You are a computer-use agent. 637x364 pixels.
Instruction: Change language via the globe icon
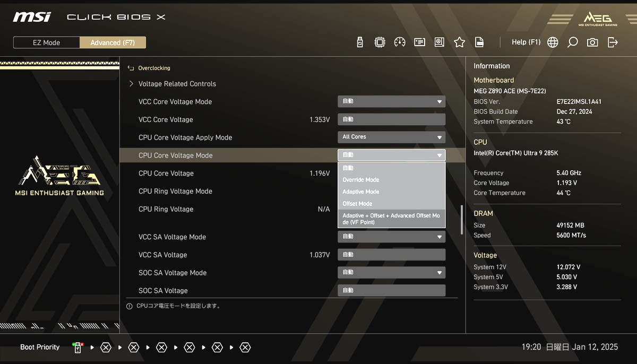point(553,42)
